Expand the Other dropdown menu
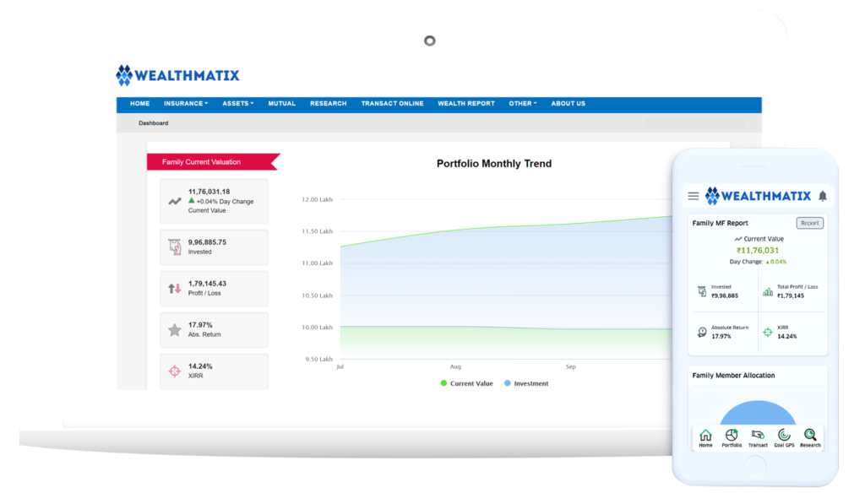This screenshot has width=865, height=504. (x=522, y=104)
